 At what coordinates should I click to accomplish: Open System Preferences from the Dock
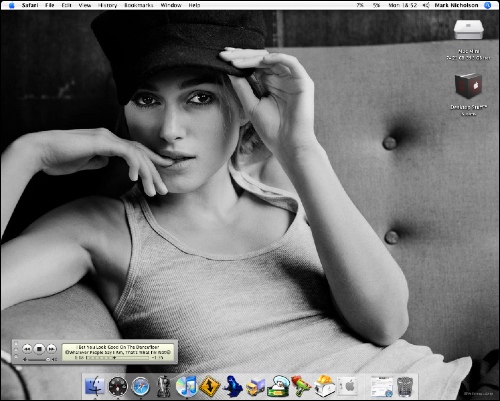pyautogui.click(x=347, y=387)
